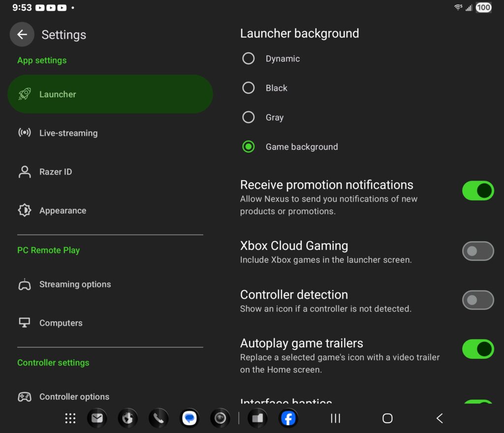Click the brightness icon beside Appearance

25,211
